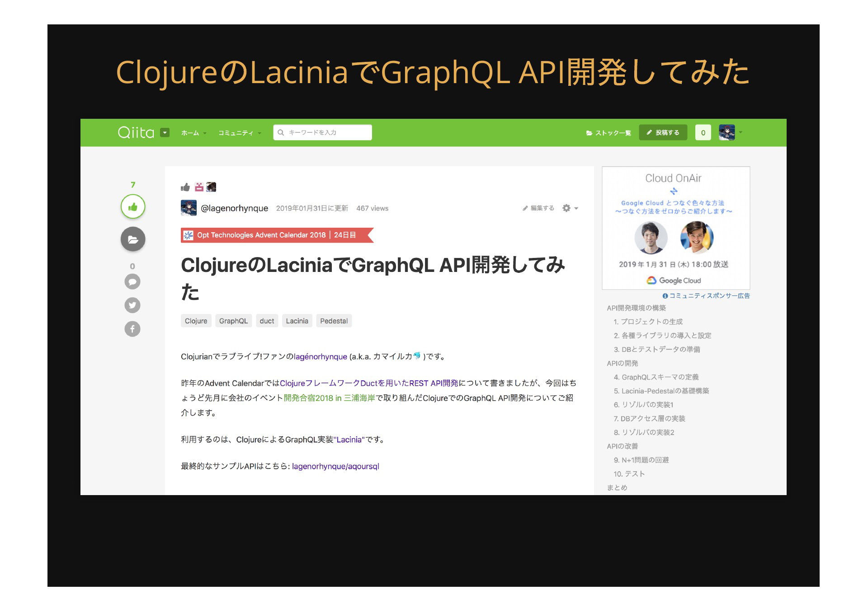Click the 467 views text
This screenshot has width=868, height=613.
click(x=372, y=208)
